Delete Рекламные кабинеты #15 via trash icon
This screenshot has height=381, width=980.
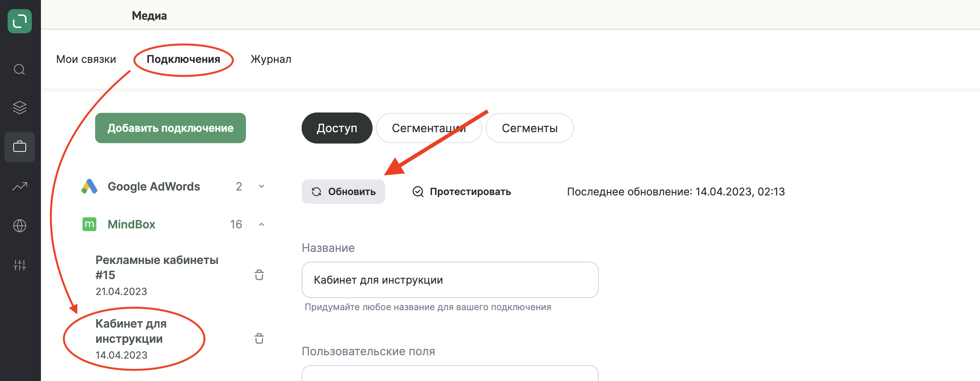point(259,275)
